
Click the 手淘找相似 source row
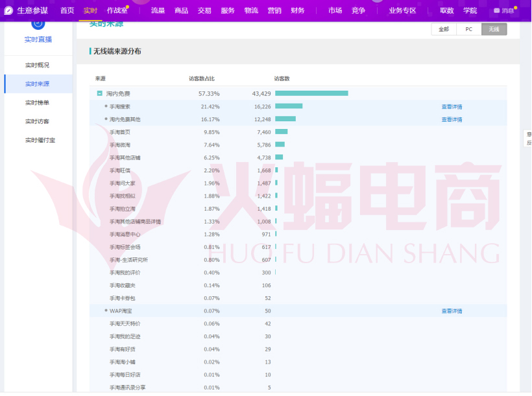(298, 196)
